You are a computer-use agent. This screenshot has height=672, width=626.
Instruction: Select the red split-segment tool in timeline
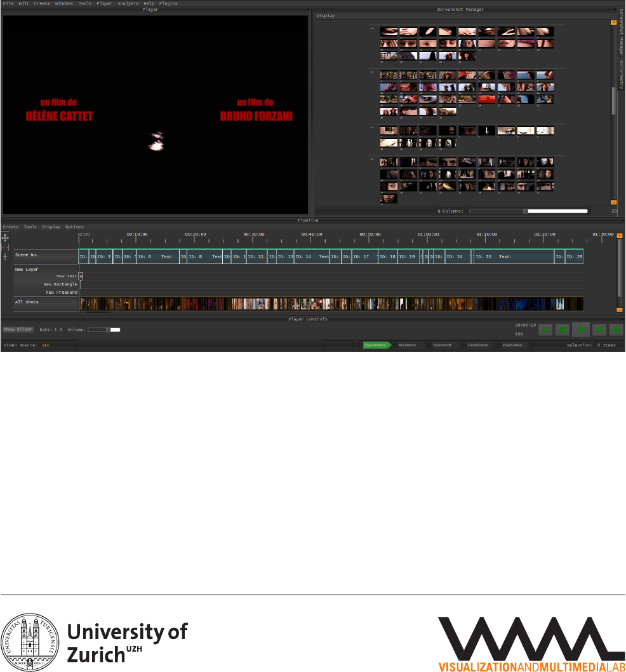(x=5, y=247)
